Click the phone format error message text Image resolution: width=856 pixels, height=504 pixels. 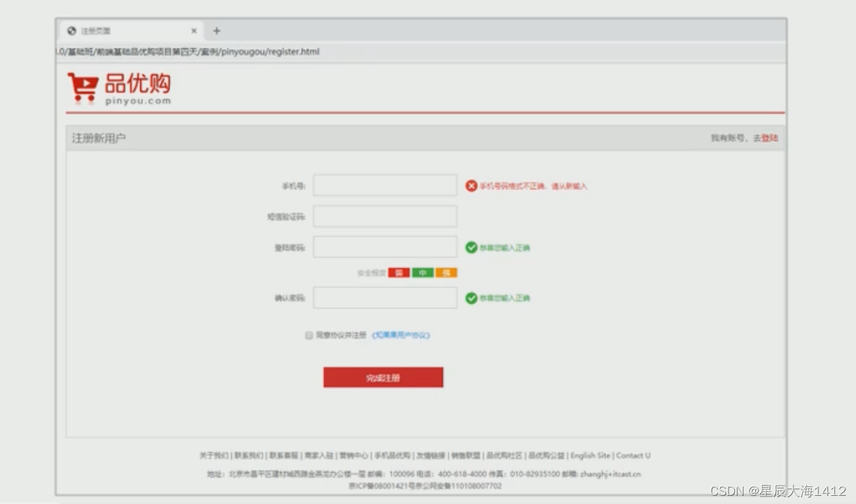(533, 186)
